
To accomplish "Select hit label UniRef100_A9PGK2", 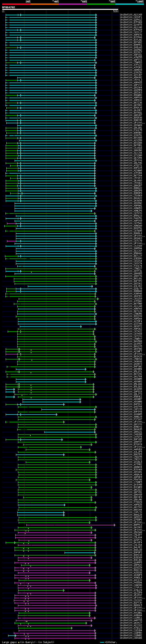I will (x=131, y=329).
